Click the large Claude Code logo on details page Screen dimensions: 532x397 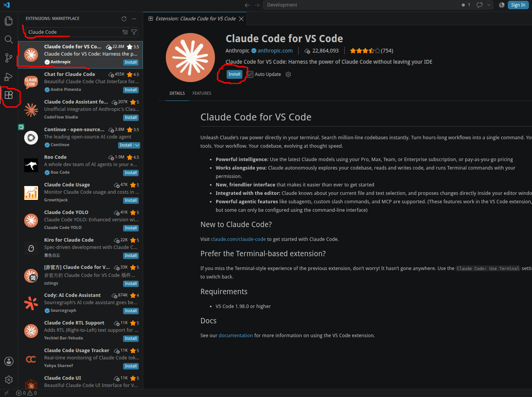click(x=190, y=58)
